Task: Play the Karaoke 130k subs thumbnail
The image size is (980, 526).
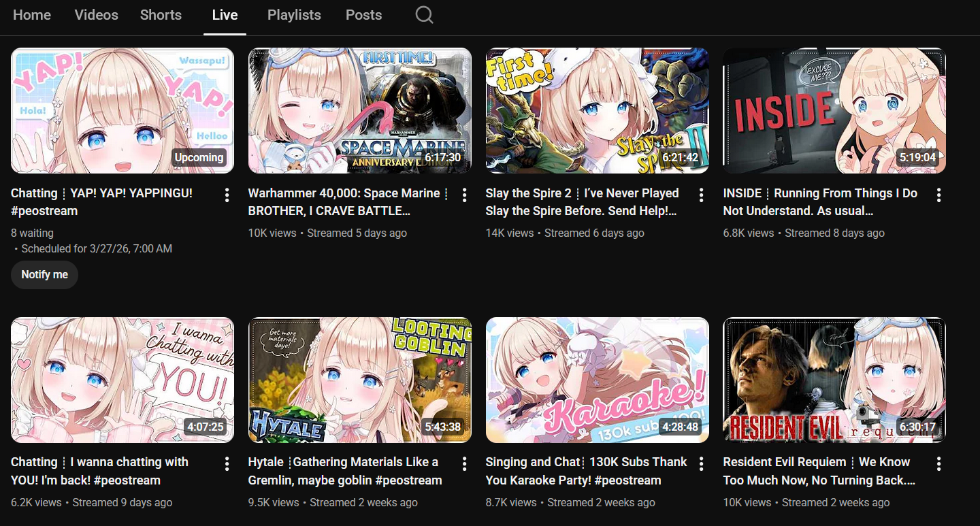Action: (x=598, y=380)
